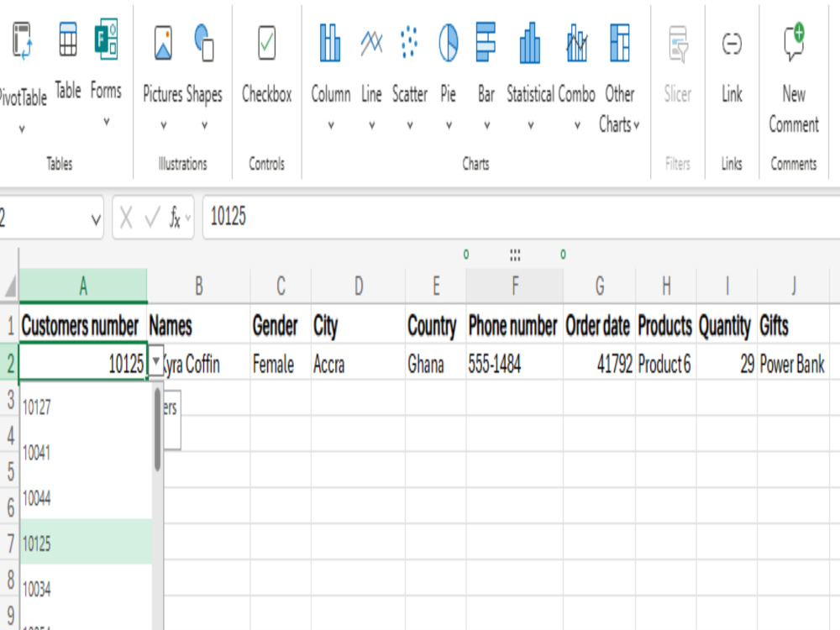Select the cell containing 'Ghana'
Screen dimensions: 840x630
point(435,363)
